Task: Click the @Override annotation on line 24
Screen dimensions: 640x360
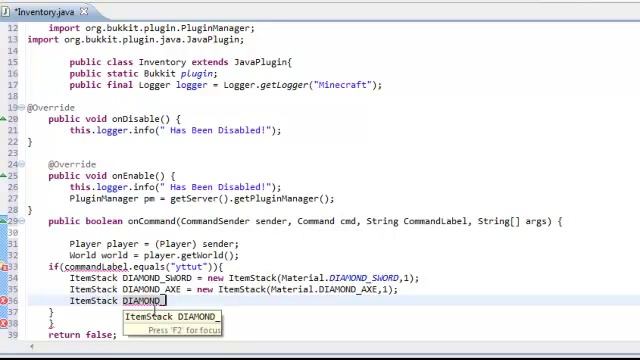Action: pos(72,164)
